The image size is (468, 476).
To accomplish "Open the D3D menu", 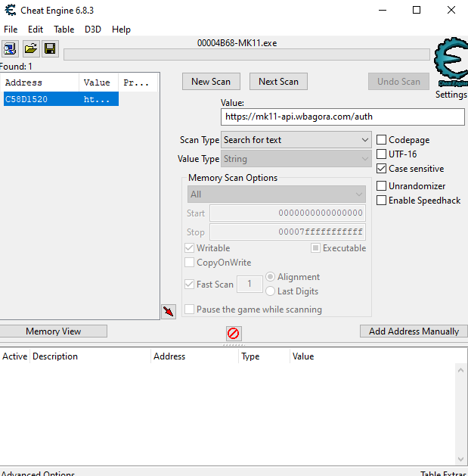I will pyautogui.click(x=93, y=30).
